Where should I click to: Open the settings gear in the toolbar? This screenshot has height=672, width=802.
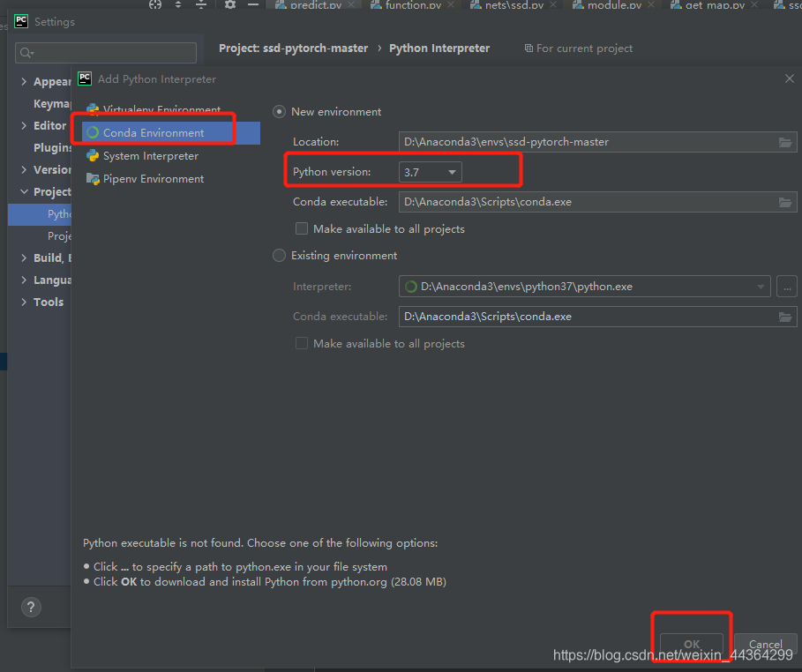229,4
